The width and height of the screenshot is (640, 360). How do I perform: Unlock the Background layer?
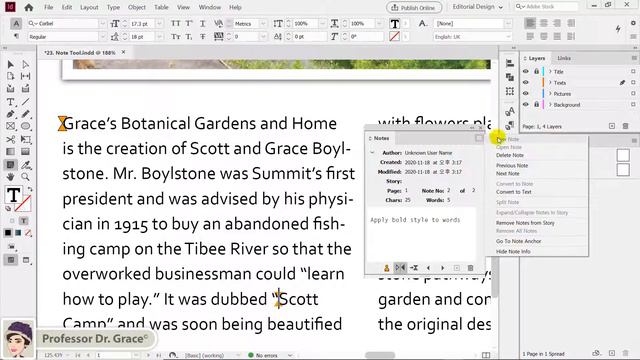coord(536,104)
